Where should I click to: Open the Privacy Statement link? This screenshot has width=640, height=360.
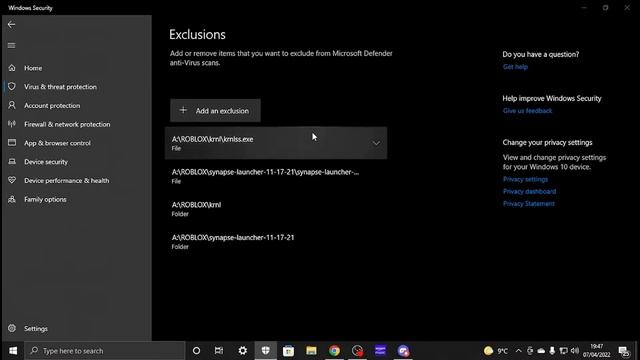click(529, 204)
